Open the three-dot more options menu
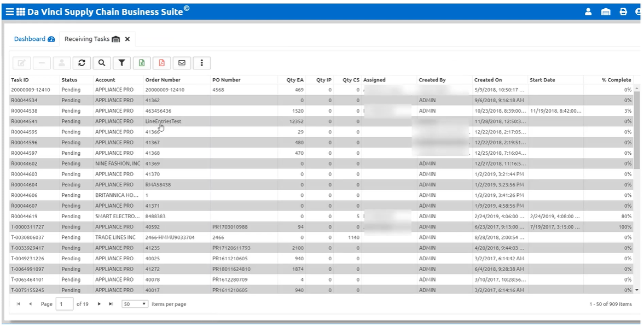This screenshot has width=644, height=327. [x=202, y=63]
